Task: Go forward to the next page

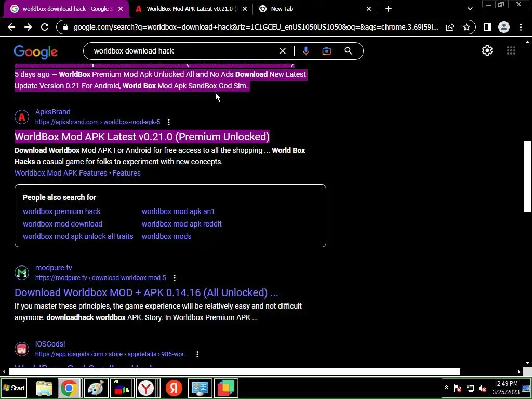Action: (28, 27)
